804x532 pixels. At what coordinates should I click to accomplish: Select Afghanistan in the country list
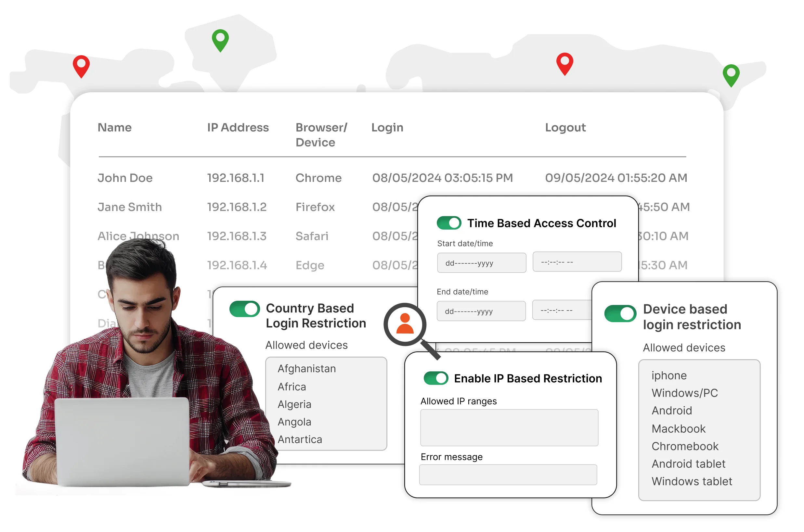[x=306, y=368]
